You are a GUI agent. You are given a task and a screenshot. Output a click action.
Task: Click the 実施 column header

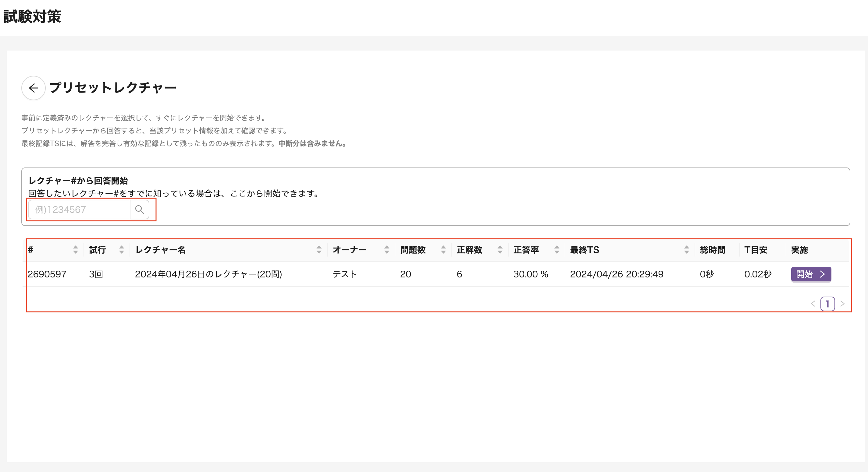pos(799,250)
